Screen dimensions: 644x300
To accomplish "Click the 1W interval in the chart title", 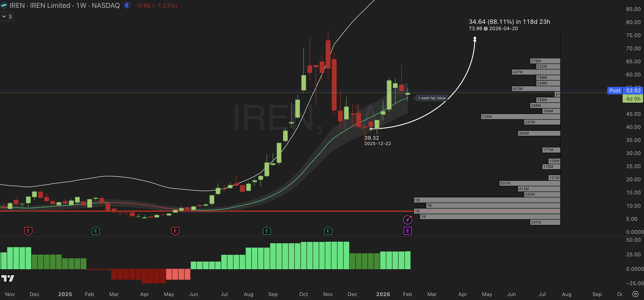I will 81,5.
